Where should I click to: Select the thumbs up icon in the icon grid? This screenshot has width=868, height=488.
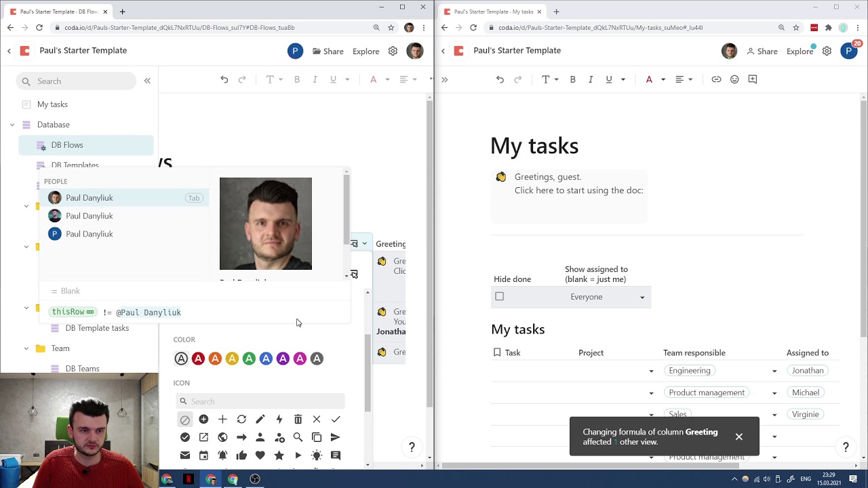point(241,455)
